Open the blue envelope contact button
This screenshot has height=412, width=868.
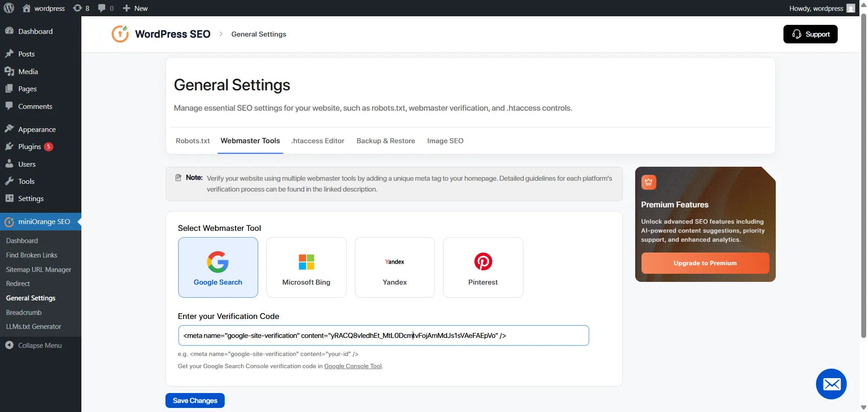tap(831, 384)
